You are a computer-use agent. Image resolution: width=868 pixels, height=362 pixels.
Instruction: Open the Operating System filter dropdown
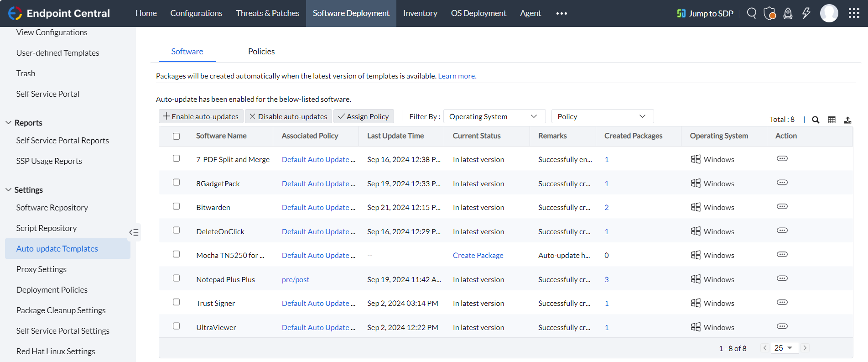pyautogui.click(x=494, y=116)
